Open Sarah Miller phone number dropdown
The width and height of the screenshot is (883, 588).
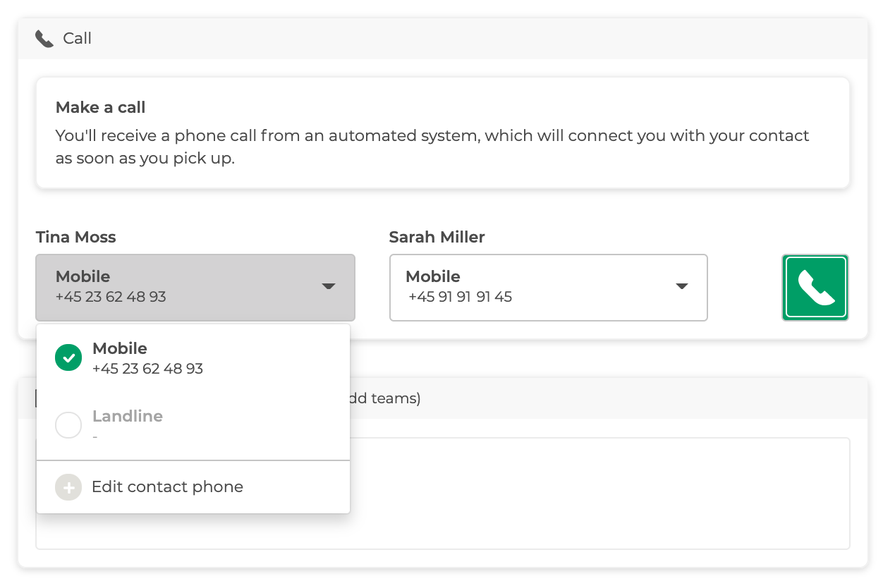tap(548, 288)
